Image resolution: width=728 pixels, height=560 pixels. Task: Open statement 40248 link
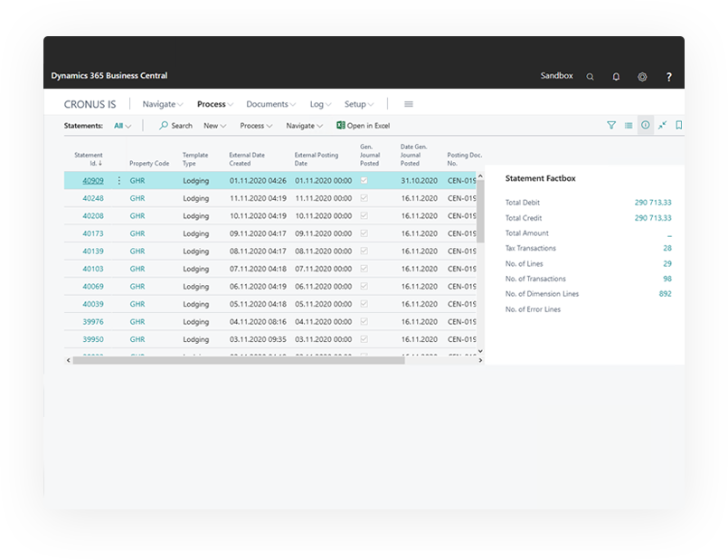pyautogui.click(x=93, y=198)
